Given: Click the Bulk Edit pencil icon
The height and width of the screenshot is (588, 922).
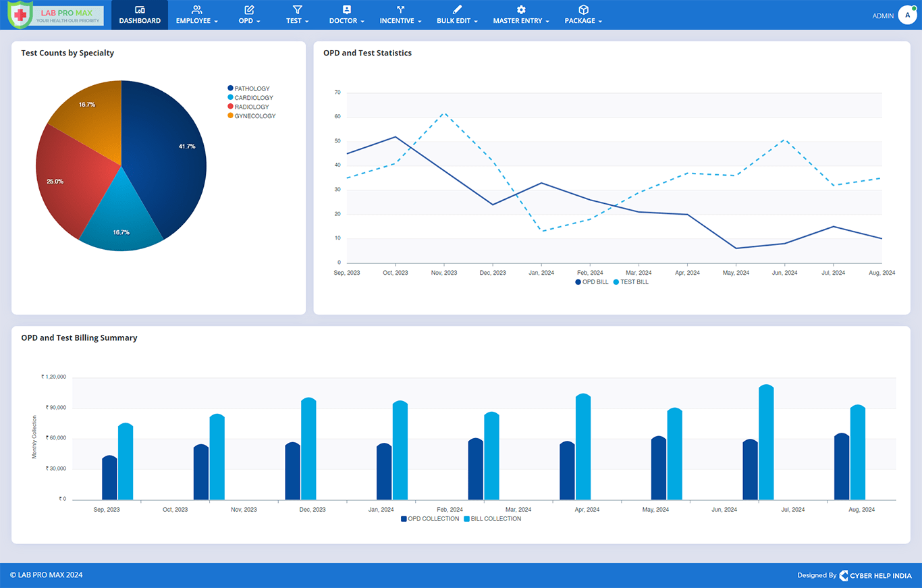Looking at the screenshot, I should (457, 9).
